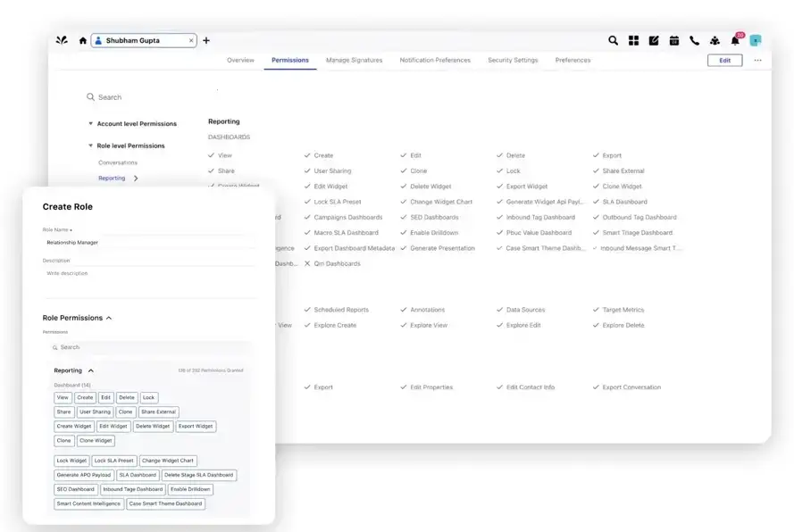Click the Write description field
794x532 pixels.
point(149,282)
